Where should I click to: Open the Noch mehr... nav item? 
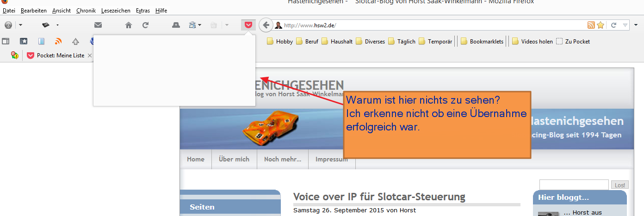pyautogui.click(x=283, y=159)
